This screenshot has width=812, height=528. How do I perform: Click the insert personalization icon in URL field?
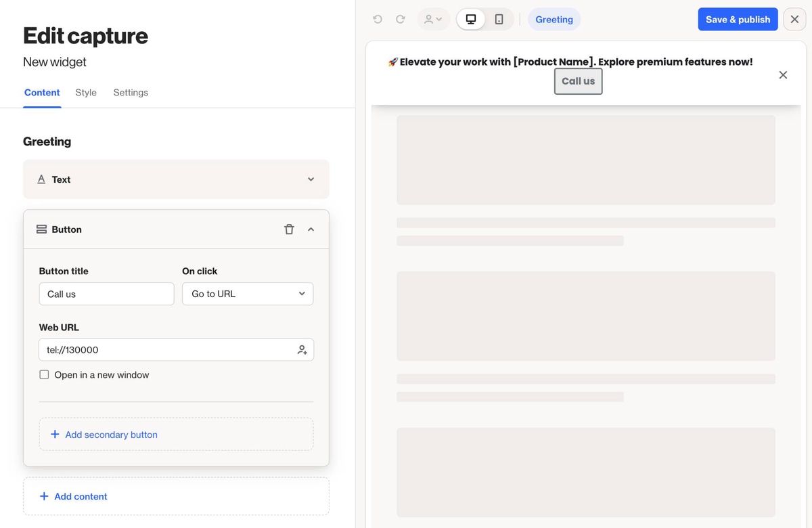(302, 350)
